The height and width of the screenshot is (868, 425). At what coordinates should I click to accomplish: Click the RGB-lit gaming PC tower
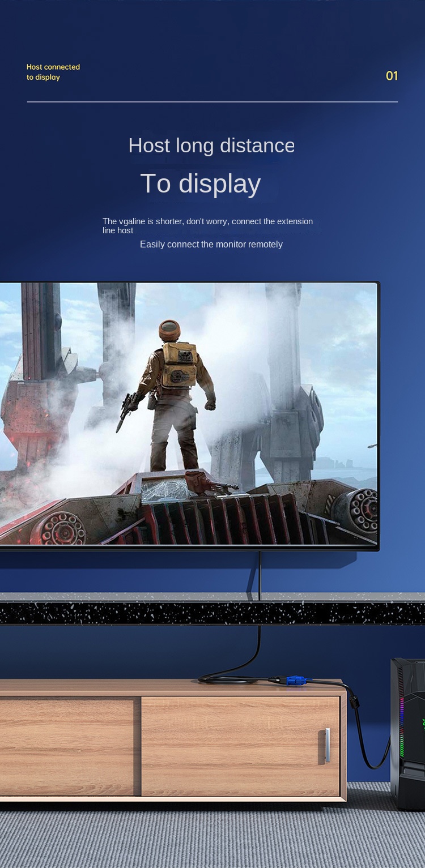(407, 734)
